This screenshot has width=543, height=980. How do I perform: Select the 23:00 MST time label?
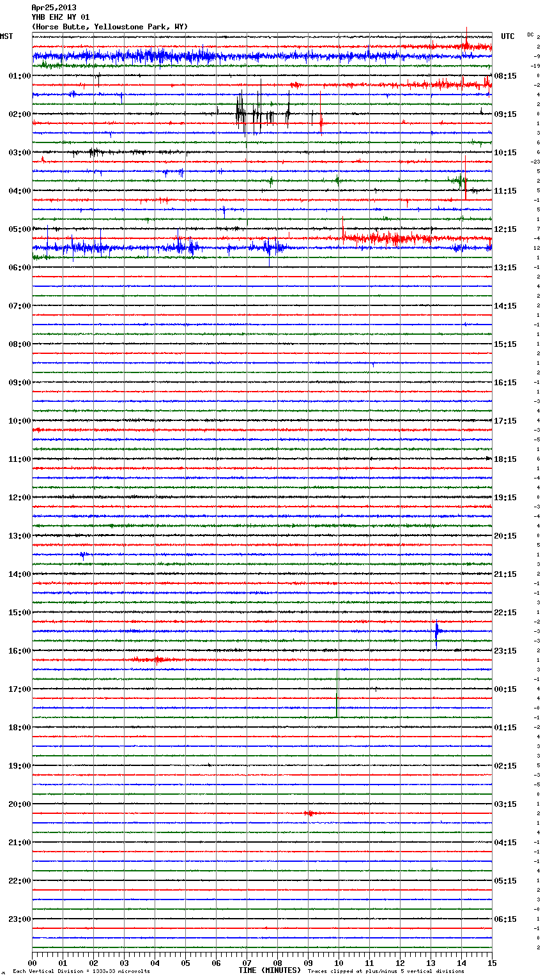(x=20, y=919)
